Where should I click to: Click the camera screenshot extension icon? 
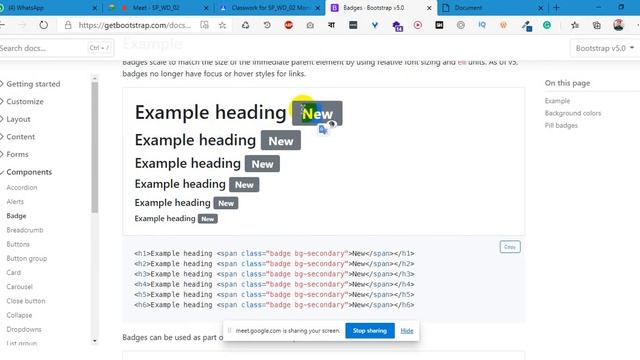[310, 25]
